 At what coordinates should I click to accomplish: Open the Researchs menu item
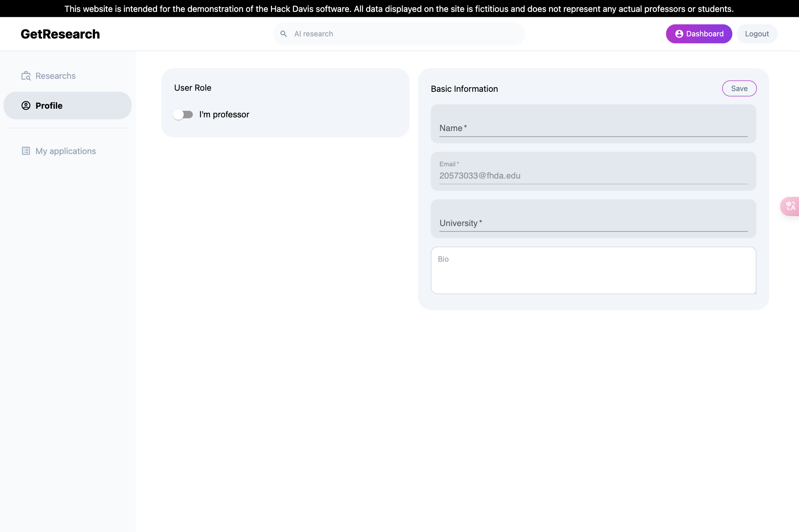[x=55, y=76]
